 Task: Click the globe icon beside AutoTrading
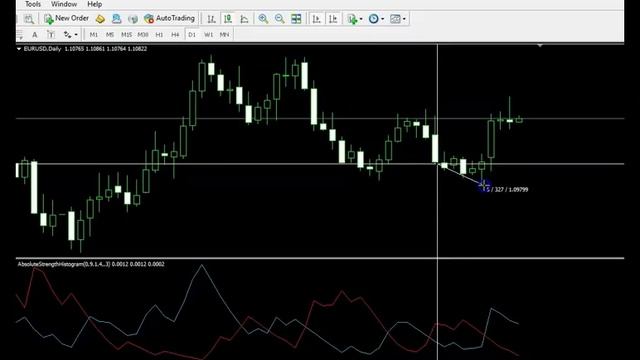click(133, 19)
